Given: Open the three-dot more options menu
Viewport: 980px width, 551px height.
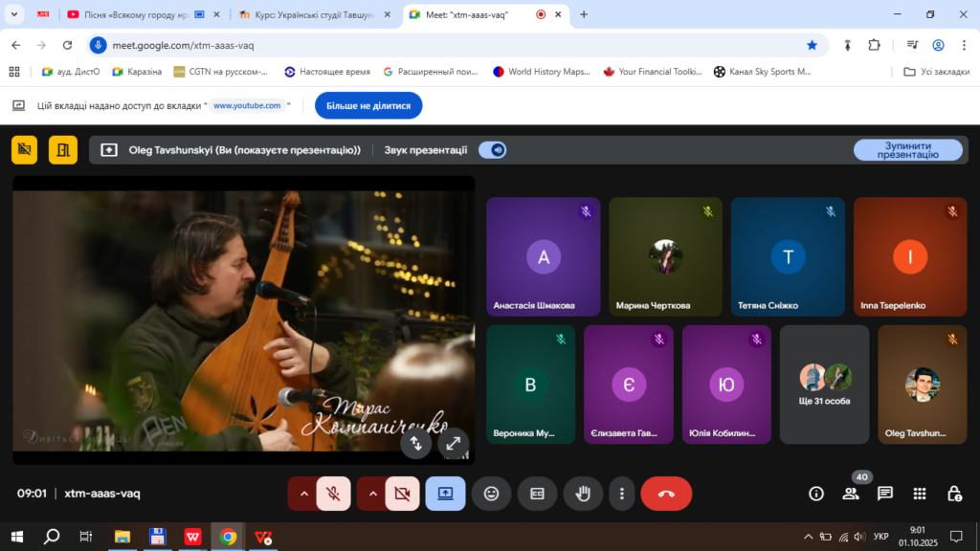Looking at the screenshot, I should click(x=622, y=494).
